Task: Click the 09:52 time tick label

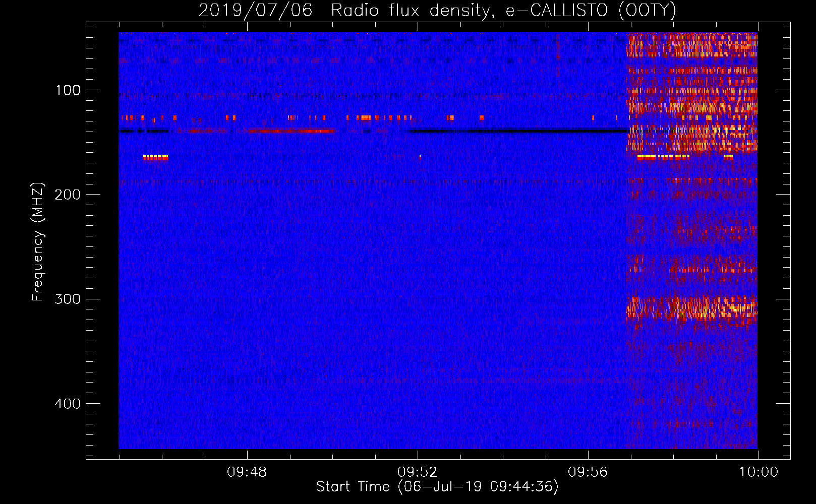Action: click(x=418, y=472)
